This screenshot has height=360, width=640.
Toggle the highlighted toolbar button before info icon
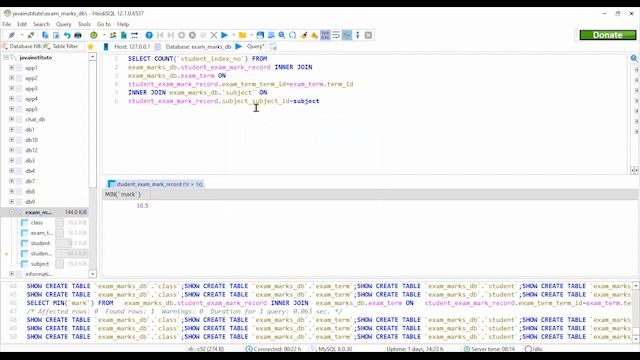click(347, 36)
